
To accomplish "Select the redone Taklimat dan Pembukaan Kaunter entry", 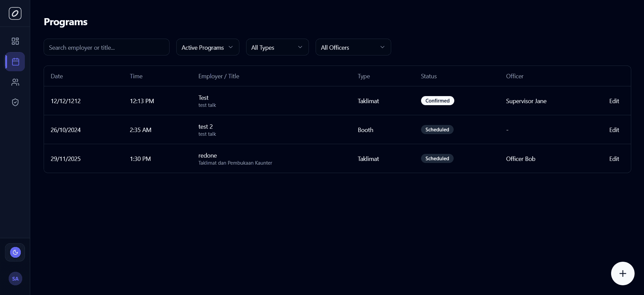I will 235,159.
